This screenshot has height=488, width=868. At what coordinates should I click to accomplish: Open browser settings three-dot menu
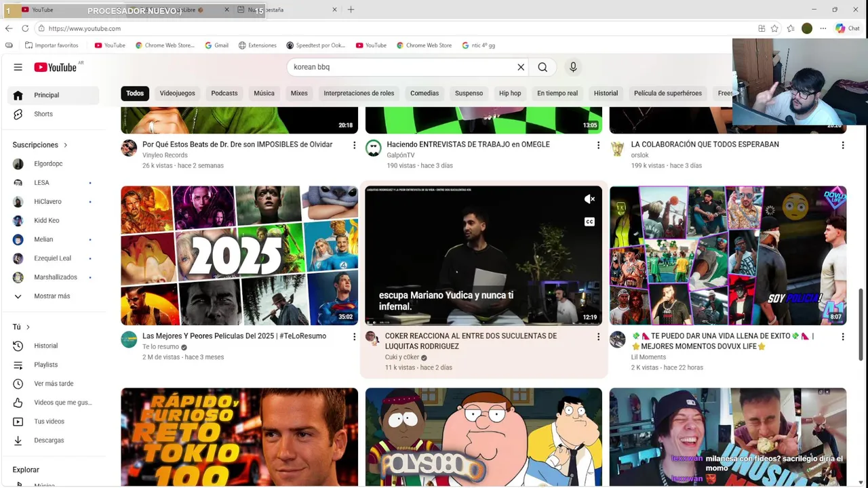pyautogui.click(x=823, y=28)
